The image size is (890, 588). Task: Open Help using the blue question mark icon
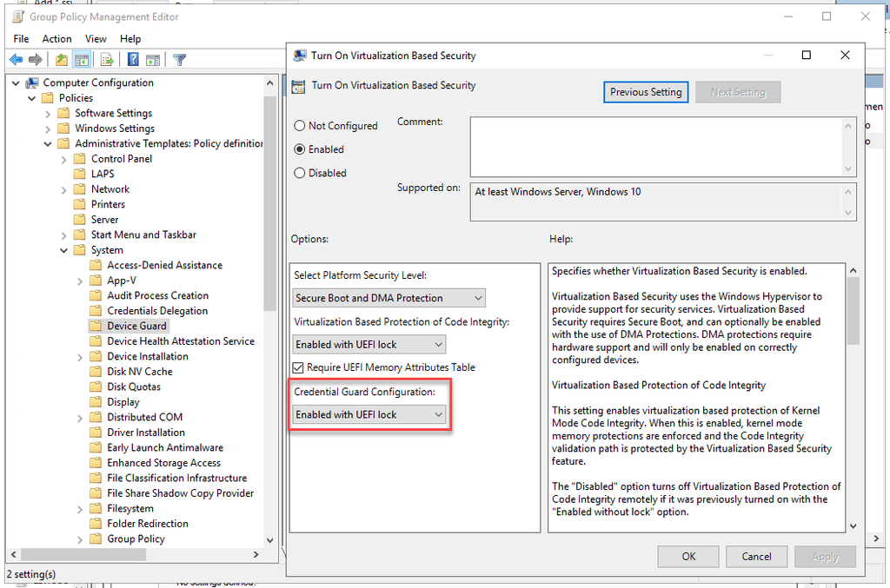pyautogui.click(x=130, y=59)
